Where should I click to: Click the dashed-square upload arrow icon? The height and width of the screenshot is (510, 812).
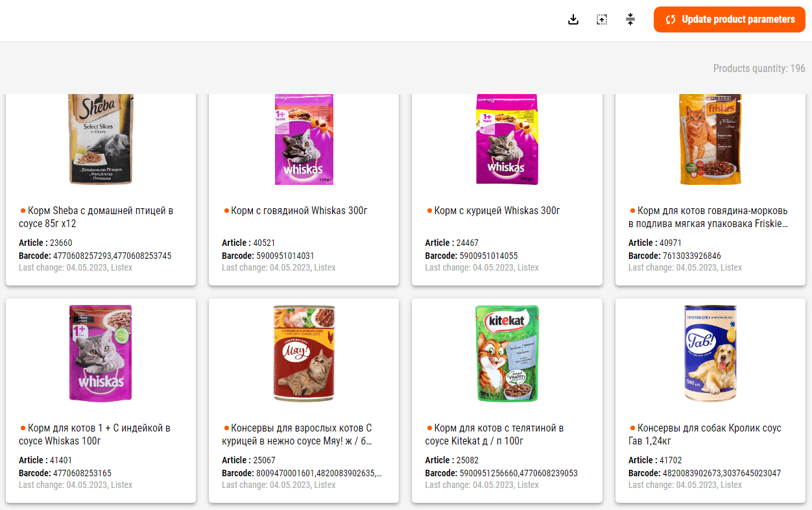click(x=602, y=19)
